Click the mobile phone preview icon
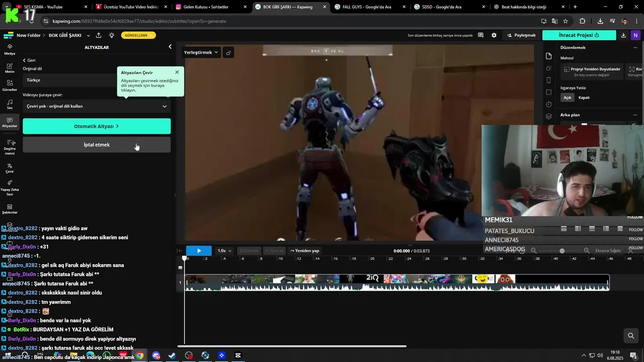Screen dimensions: 644x362 pyautogui.click(x=549, y=80)
